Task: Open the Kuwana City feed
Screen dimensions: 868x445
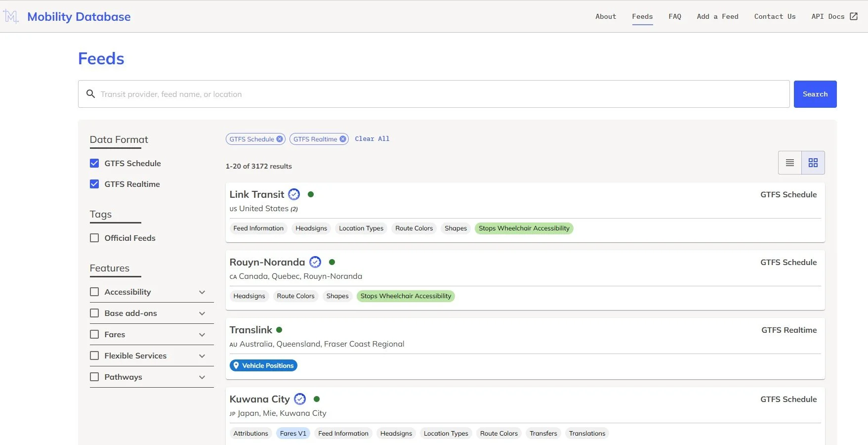Action: (x=260, y=399)
